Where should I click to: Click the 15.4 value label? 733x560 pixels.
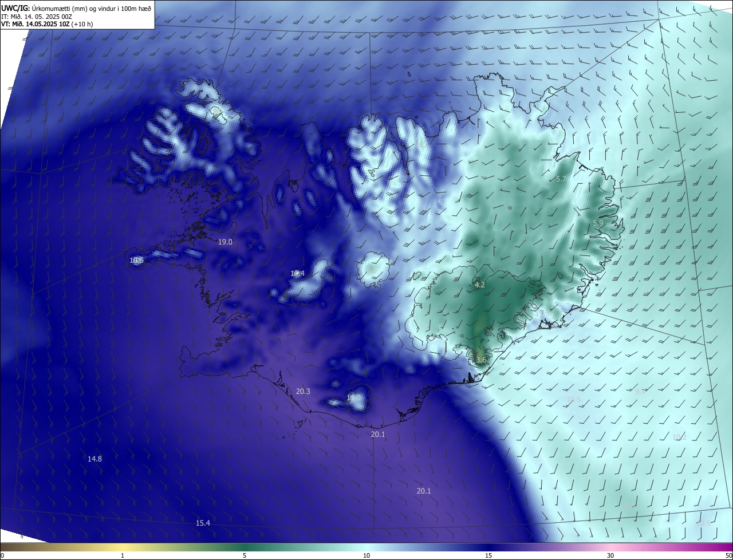point(203,523)
